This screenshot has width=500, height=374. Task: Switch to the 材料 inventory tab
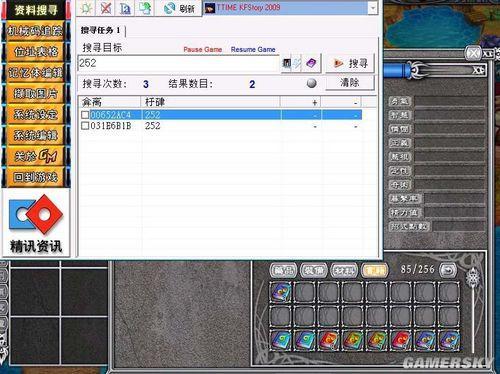344,270
